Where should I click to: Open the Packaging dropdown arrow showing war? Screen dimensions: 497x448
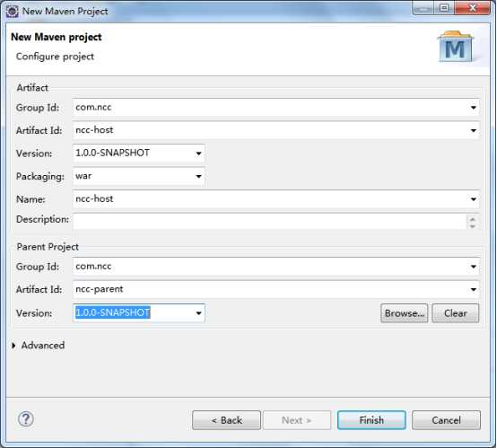pos(199,176)
